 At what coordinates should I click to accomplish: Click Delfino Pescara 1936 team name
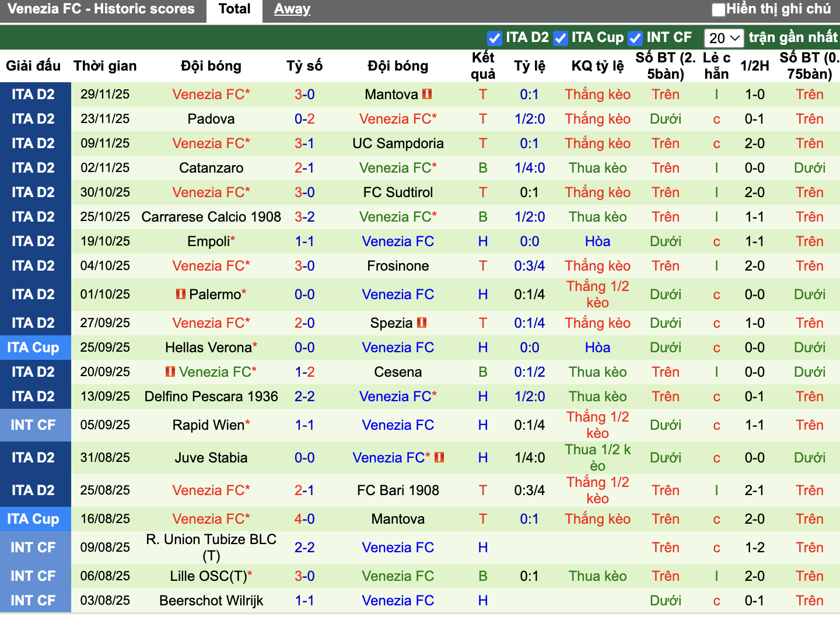[x=211, y=397]
